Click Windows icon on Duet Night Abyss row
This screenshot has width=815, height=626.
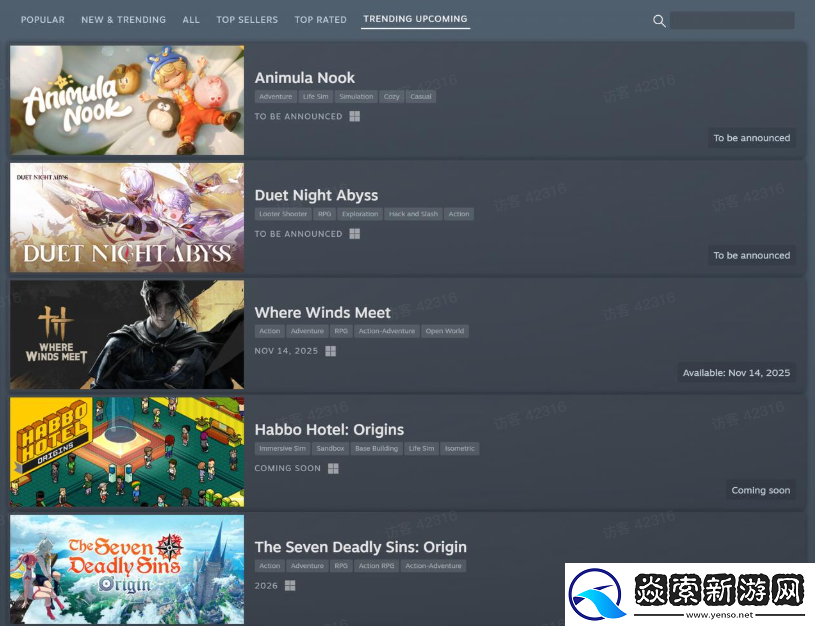coord(354,234)
